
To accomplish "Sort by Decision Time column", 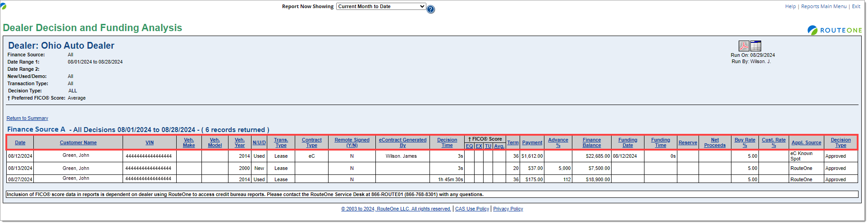I will pos(447,142).
